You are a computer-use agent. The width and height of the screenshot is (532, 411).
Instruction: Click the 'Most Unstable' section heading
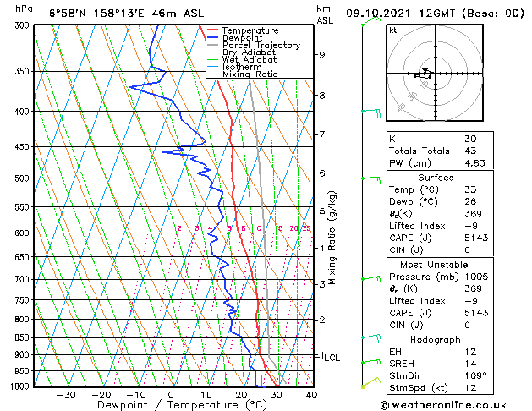434,265
